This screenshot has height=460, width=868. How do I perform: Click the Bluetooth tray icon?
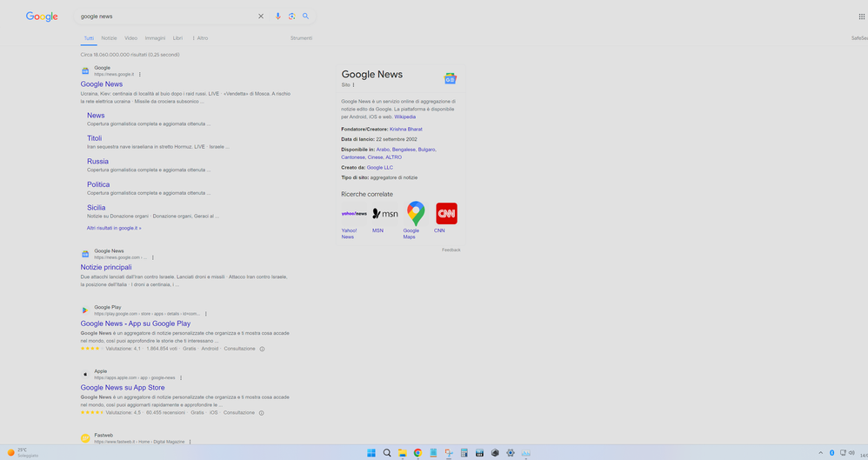[x=831, y=453]
